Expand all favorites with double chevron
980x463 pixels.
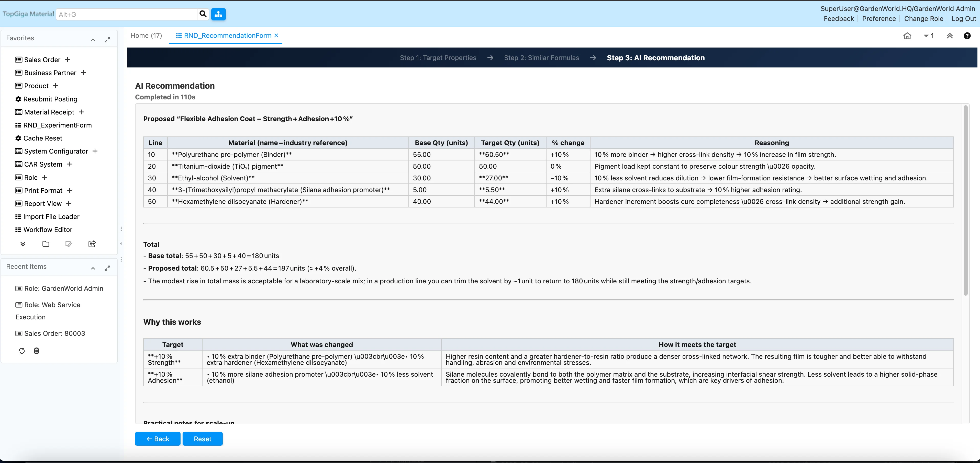pos(23,244)
